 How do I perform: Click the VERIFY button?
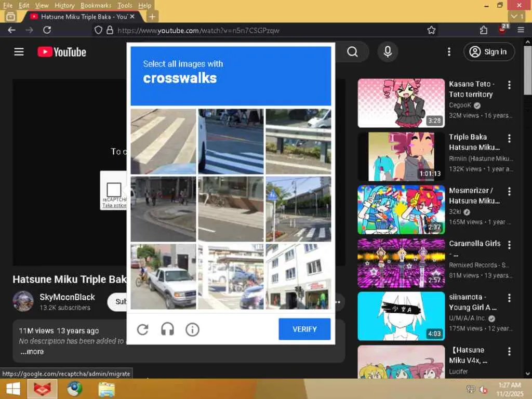click(x=304, y=329)
